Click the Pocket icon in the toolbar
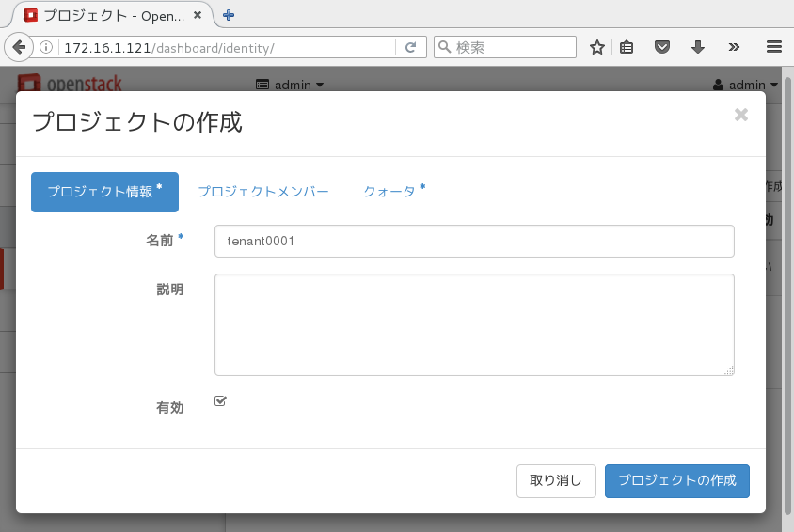The height and width of the screenshot is (532, 794). tap(662, 47)
